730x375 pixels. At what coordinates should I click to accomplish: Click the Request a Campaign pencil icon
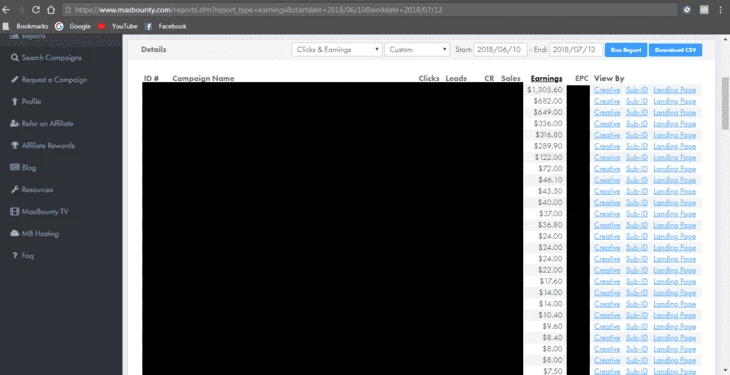pos(14,80)
